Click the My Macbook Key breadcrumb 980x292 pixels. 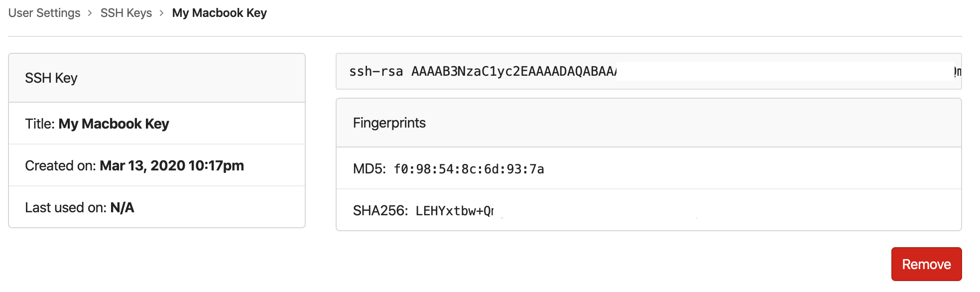219,13
